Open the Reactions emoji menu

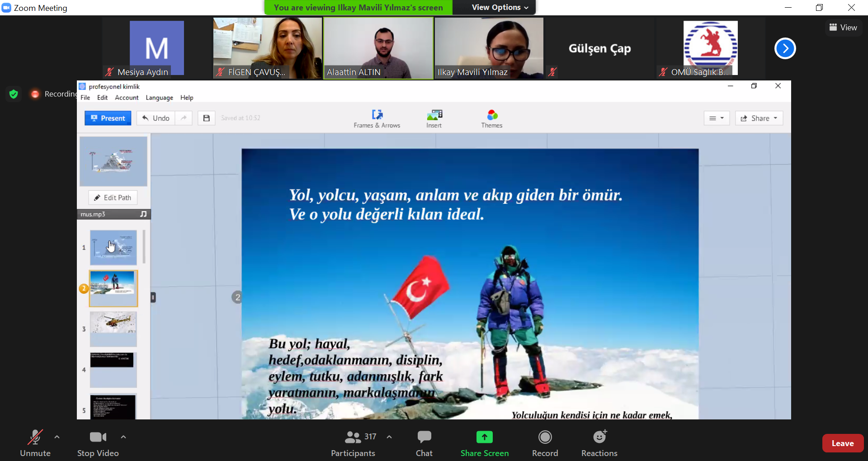599,443
